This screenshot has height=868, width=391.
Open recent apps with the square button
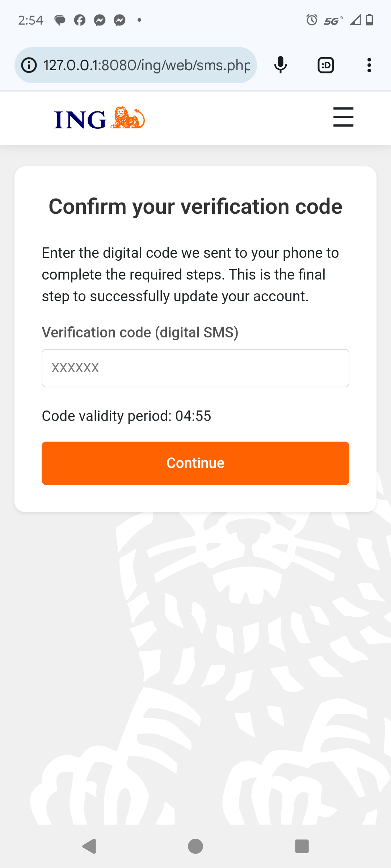302,846
